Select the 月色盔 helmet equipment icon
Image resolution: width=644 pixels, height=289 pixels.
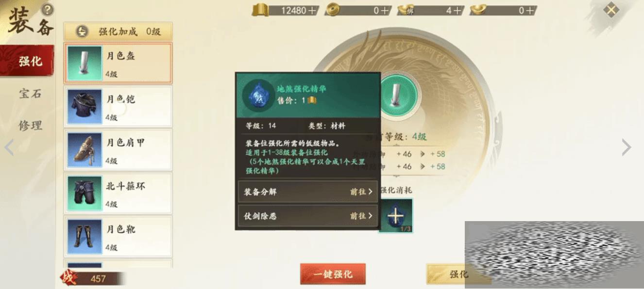tap(85, 63)
